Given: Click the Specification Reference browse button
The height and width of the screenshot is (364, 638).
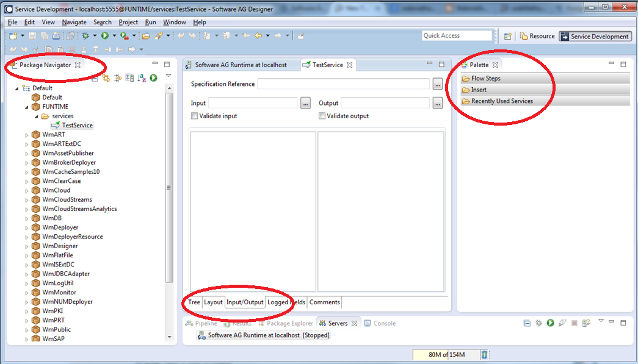Looking at the screenshot, I should click(437, 85).
